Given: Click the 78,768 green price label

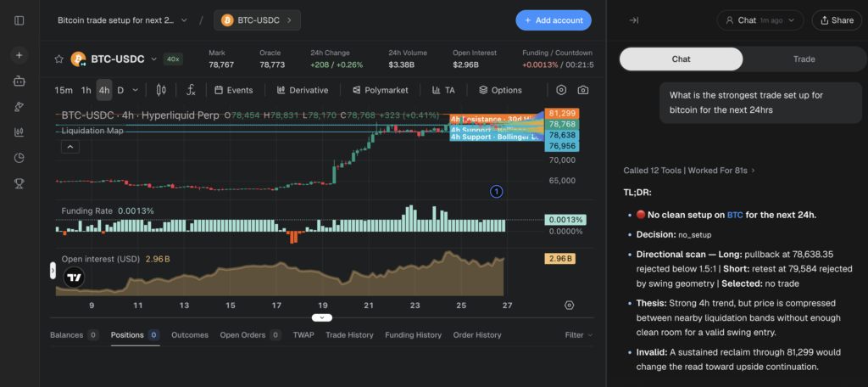Looking at the screenshot, I should (563, 124).
